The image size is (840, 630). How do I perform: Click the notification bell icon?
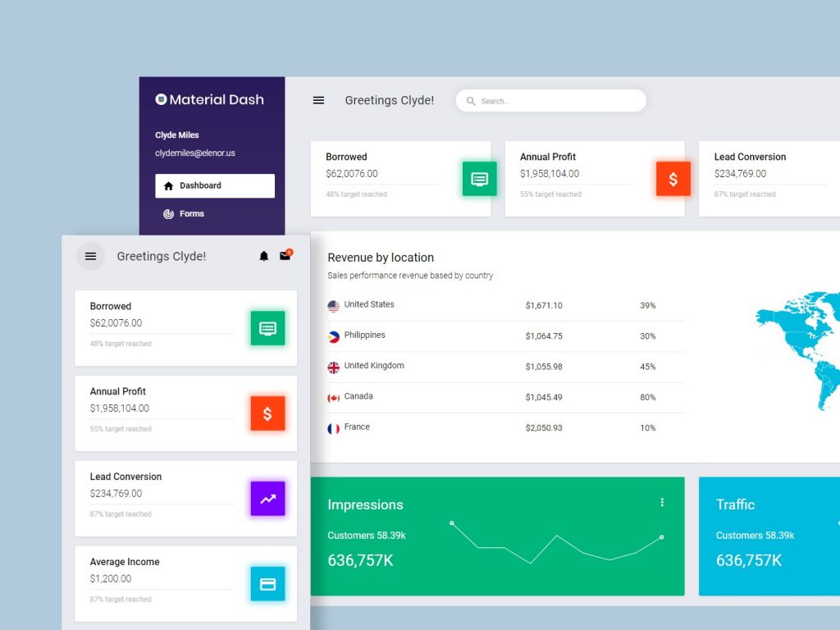coord(263,256)
